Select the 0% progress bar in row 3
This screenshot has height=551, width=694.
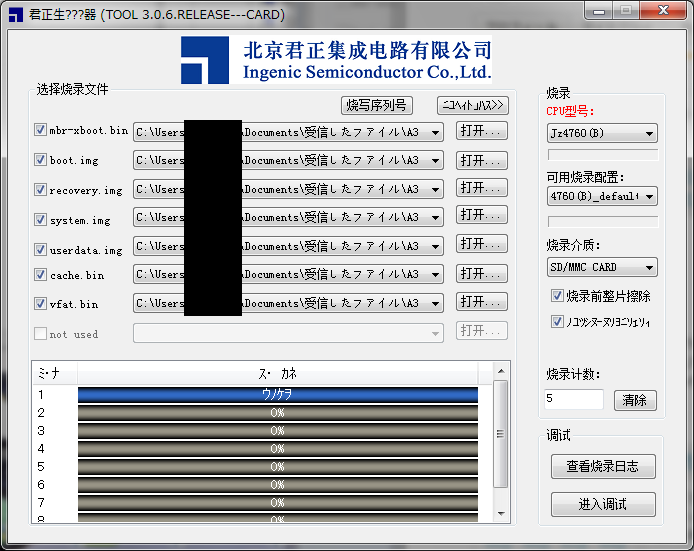[x=278, y=431]
